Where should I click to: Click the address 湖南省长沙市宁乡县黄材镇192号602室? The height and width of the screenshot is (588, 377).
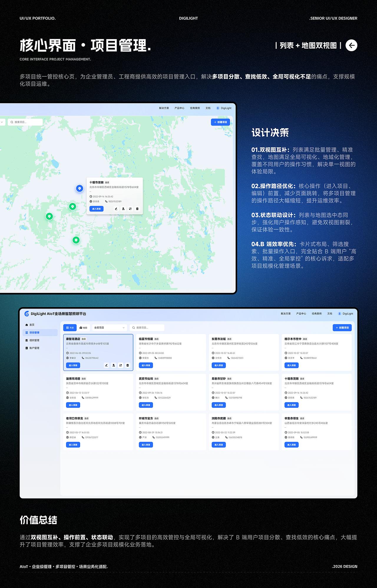click(160, 344)
